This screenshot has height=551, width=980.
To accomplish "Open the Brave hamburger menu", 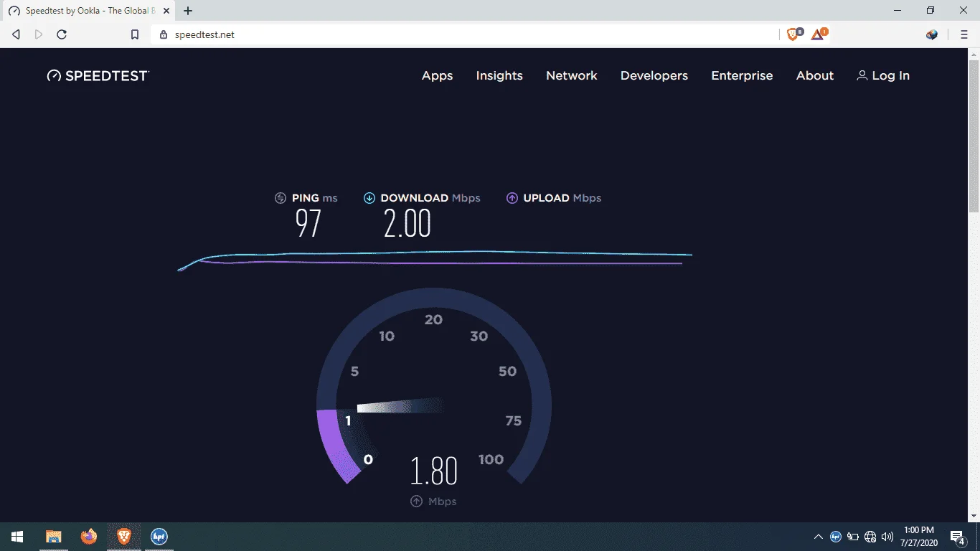I will point(963,34).
